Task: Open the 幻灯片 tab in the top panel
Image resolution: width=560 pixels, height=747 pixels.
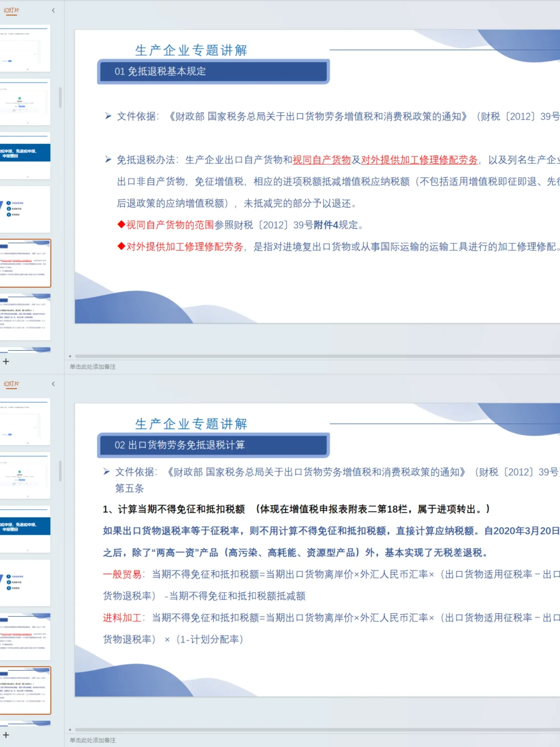Action: point(11,10)
